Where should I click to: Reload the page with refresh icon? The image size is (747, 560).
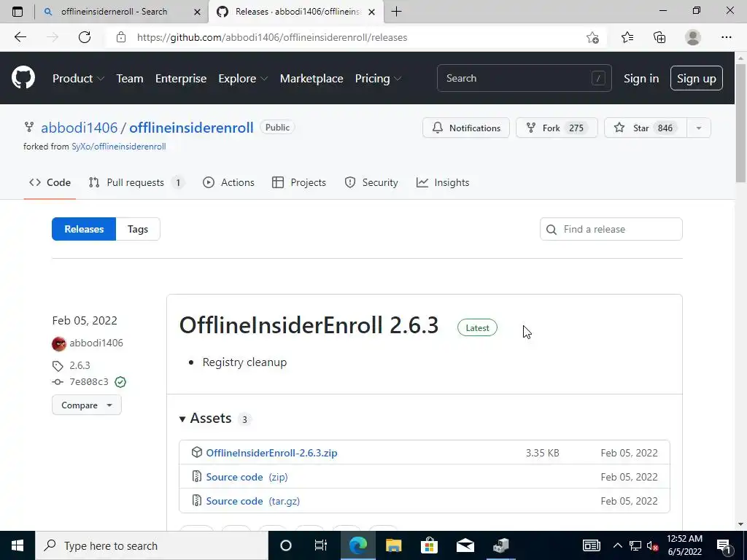coord(85,37)
